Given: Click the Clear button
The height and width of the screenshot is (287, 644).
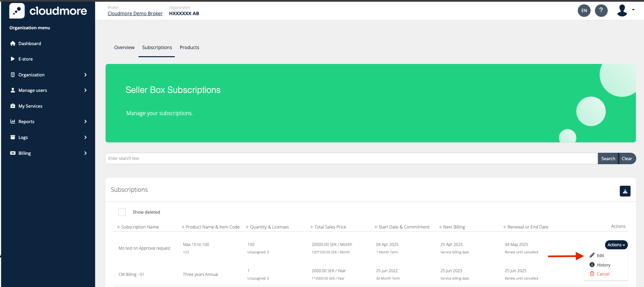Looking at the screenshot, I should (627, 158).
